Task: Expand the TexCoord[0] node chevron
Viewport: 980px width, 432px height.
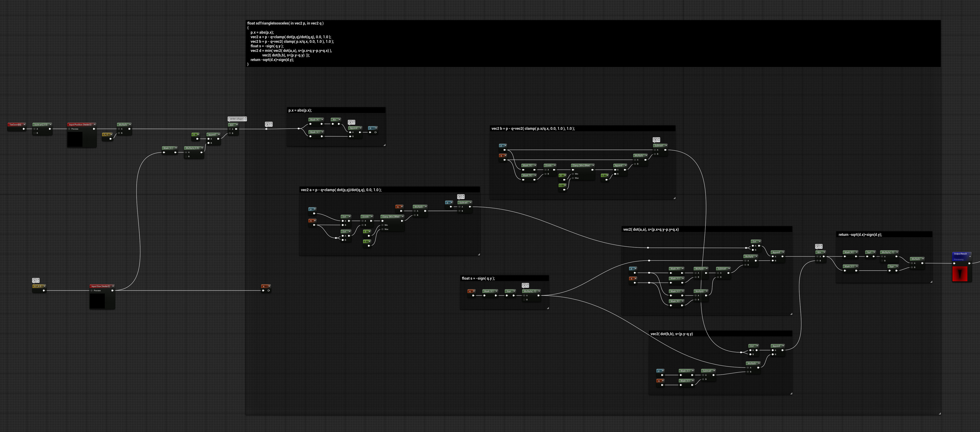Action: tap(24, 124)
